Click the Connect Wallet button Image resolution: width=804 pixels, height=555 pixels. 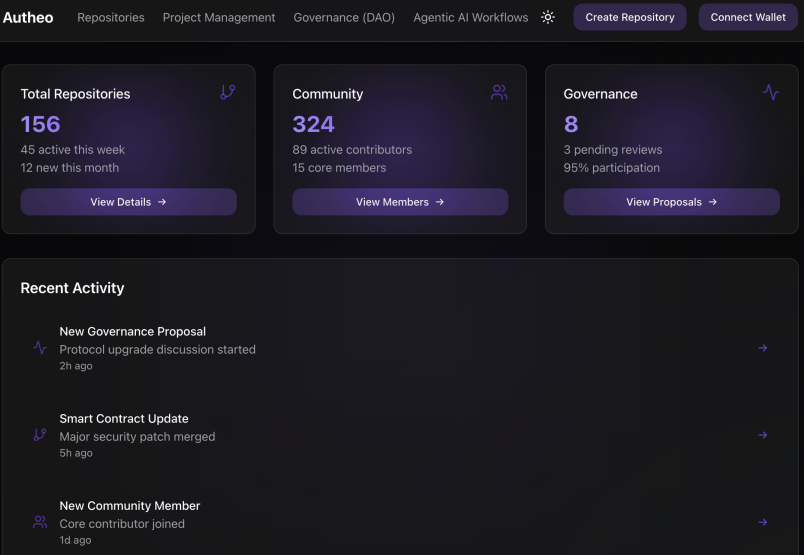tap(748, 17)
